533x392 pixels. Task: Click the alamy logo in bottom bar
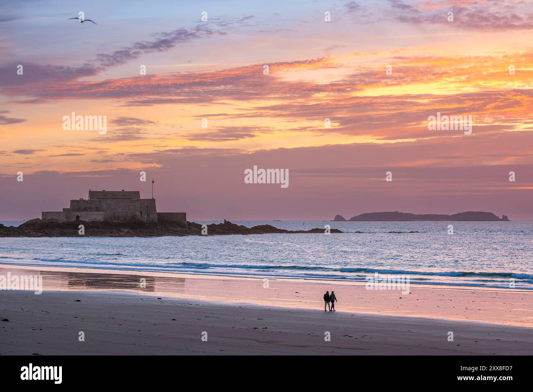click(x=41, y=373)
